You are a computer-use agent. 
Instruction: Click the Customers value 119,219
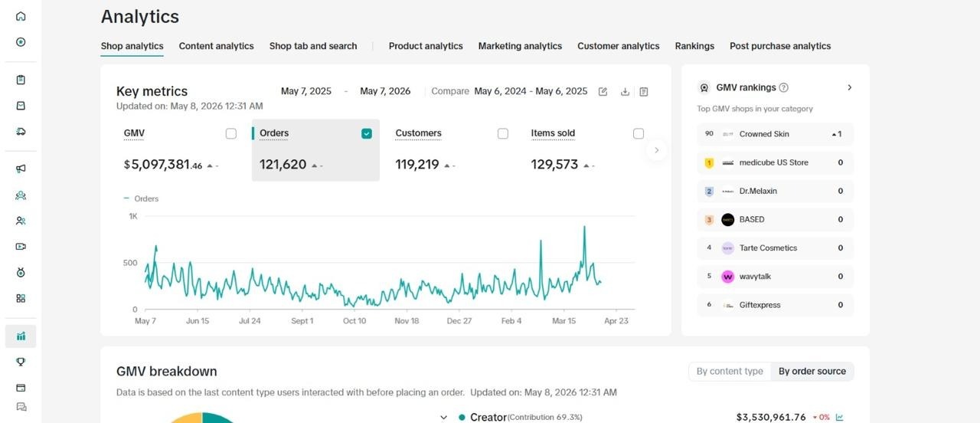pos(417,165)
